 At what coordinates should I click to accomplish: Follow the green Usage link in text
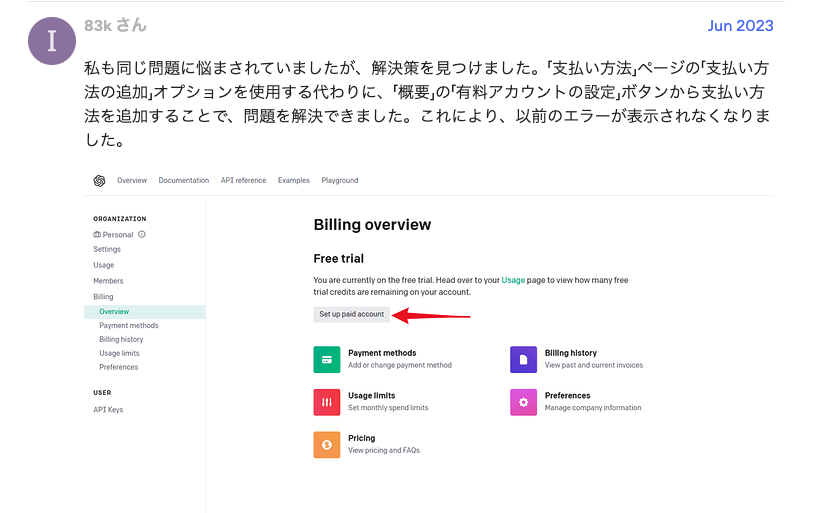click(513, 280)
